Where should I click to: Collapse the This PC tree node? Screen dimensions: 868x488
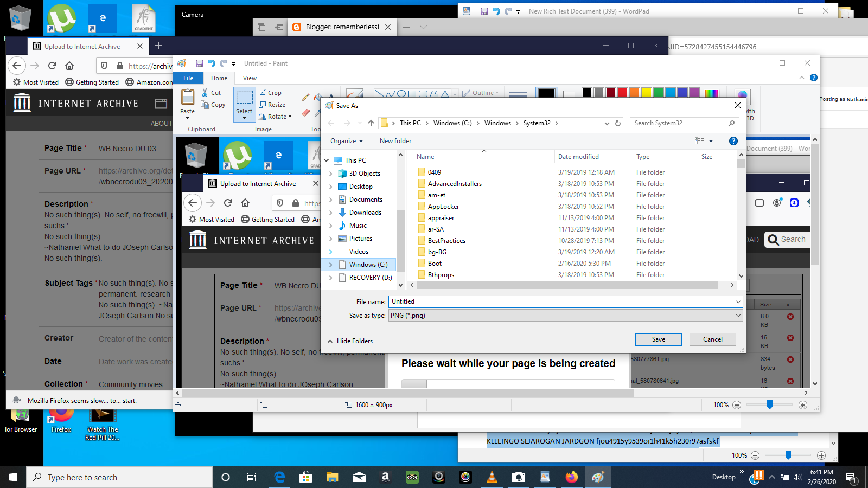327,160
